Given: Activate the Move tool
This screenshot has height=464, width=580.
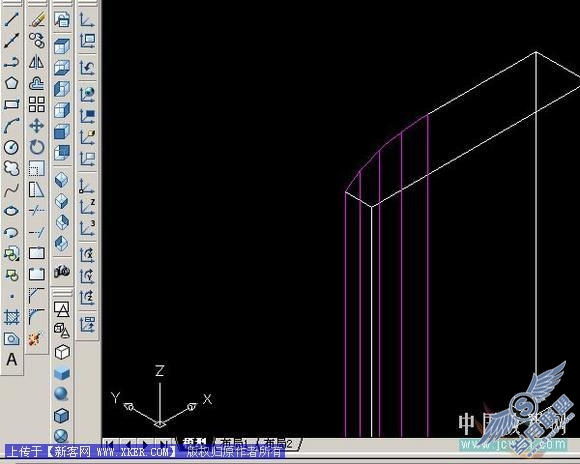Looking at the screenshot, I should [x=37, y=126].
